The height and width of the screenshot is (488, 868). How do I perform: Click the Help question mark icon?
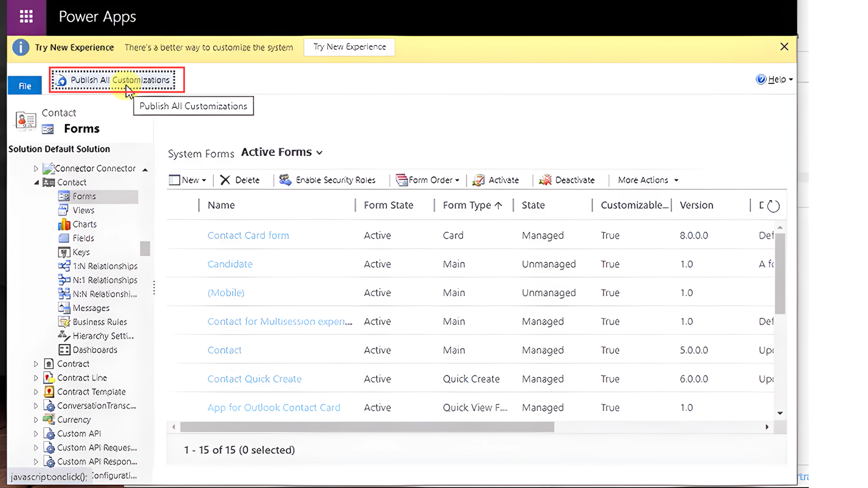point(761,80)
